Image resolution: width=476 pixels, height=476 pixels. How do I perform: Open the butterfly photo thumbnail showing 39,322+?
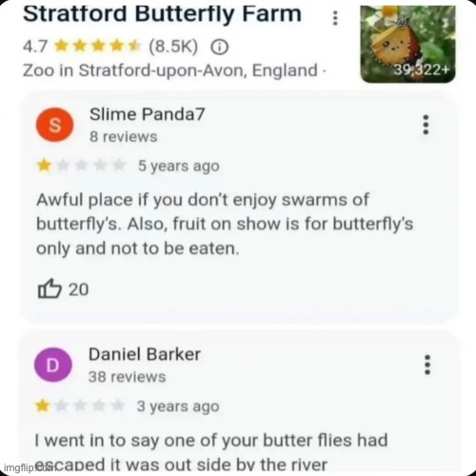[408, 44]
